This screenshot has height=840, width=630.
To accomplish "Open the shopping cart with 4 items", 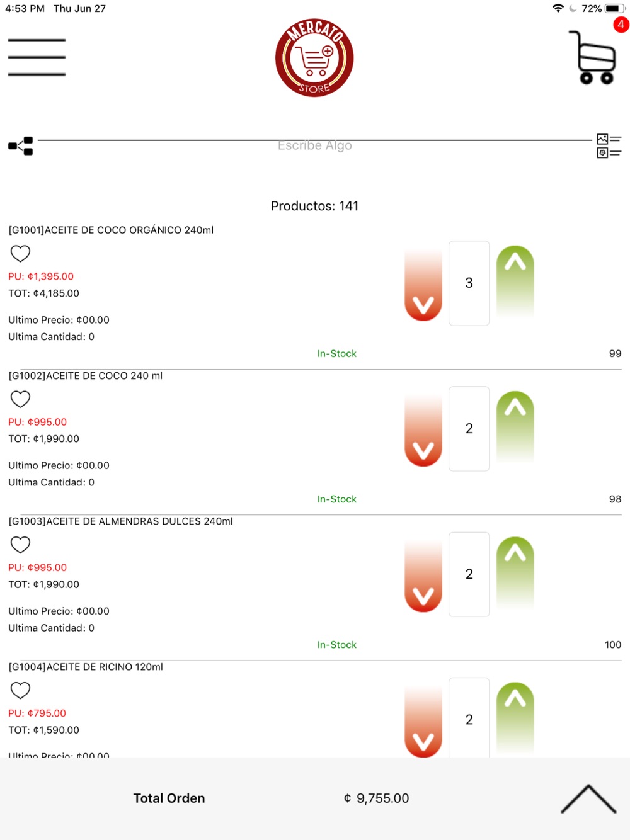I will (x=593, y=57).
